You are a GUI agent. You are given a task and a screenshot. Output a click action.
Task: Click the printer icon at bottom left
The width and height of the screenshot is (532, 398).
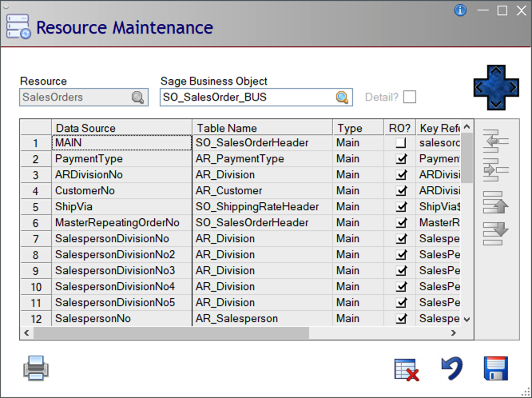click(37, 368)
